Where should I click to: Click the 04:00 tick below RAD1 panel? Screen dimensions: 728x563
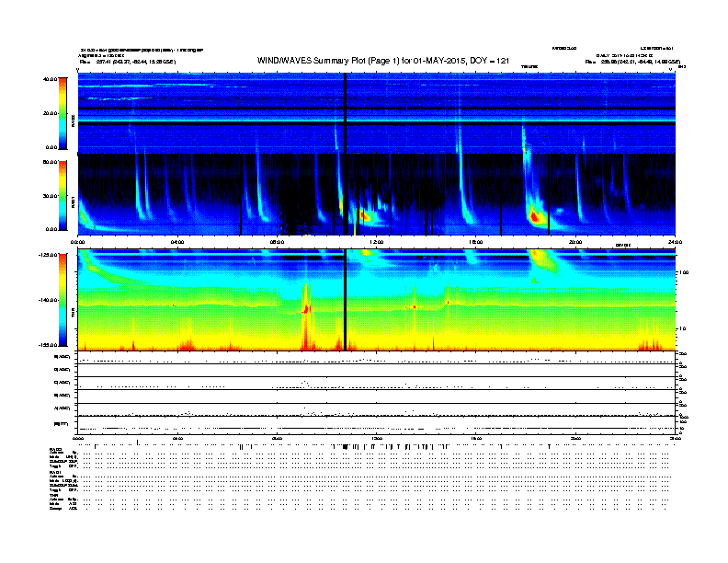(177, 243)
